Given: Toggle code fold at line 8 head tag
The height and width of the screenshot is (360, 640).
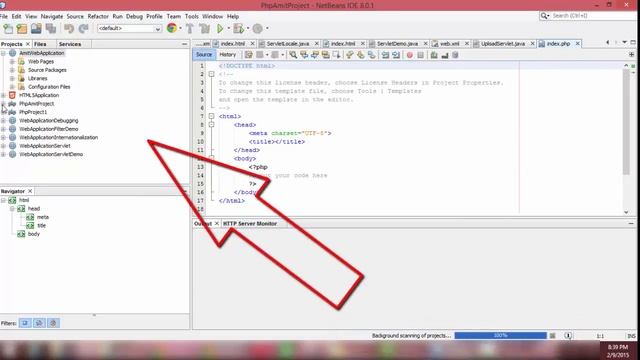Looking at the screenshot, I should (211, 124).
